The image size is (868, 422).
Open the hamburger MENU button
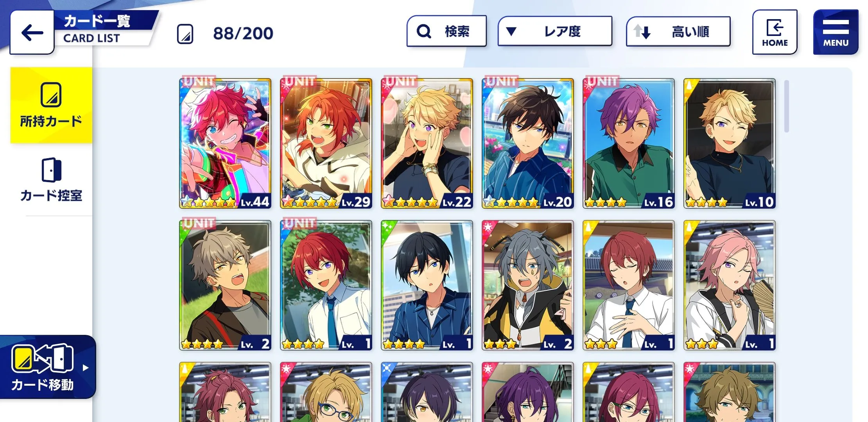pyautogui.click(x=836, y=32)
